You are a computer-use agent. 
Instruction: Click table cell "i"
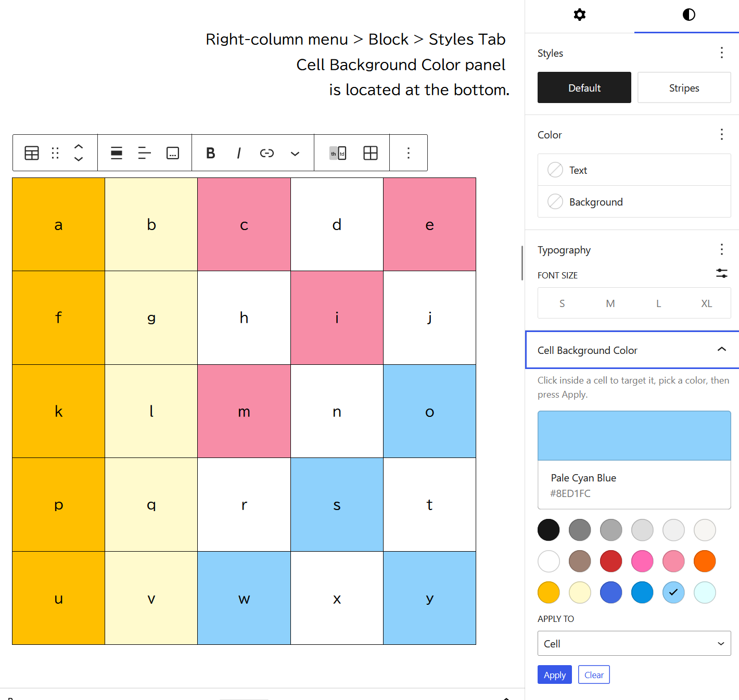tap(337, 317)
